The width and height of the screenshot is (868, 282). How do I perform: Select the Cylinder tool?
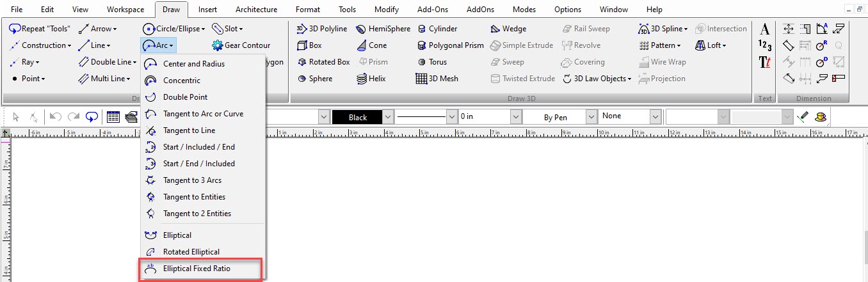click(x=437, y=29)
